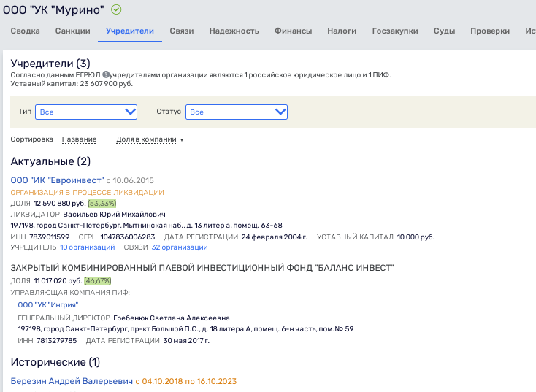536x392 pixels.
Task: Select the Учредители tab
Action: coord(130,31)
